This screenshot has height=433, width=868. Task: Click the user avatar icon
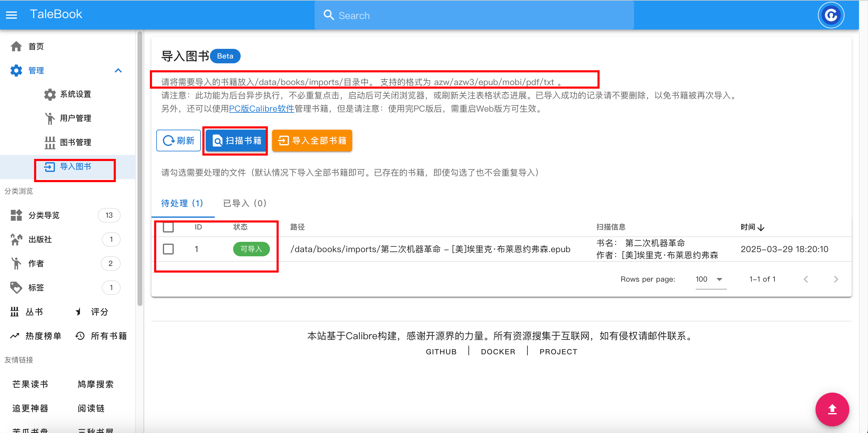tap(831, 15)
